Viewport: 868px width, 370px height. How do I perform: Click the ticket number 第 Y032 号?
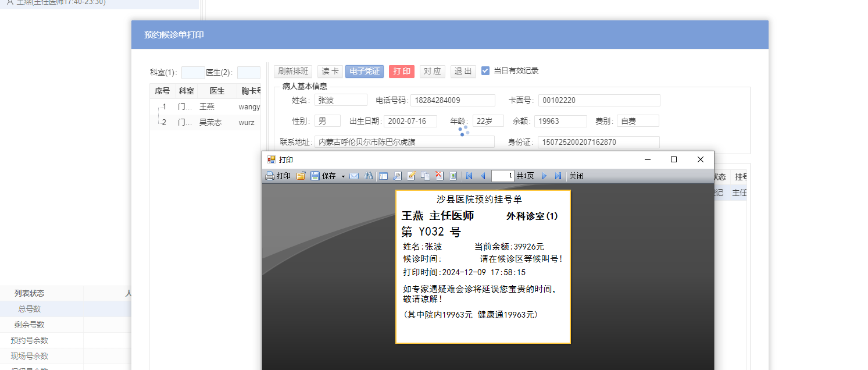click(x=431, y=232)
